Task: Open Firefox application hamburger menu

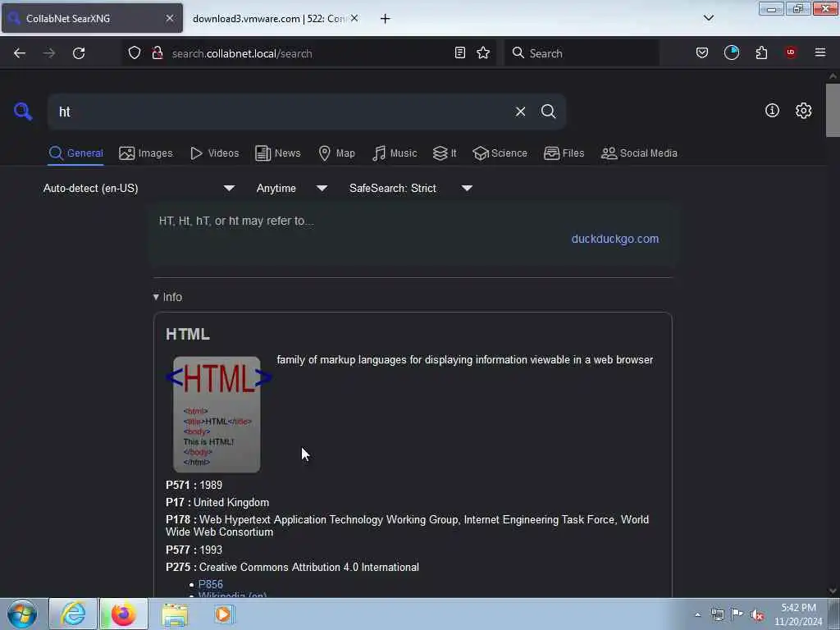Action: [819, 52]
